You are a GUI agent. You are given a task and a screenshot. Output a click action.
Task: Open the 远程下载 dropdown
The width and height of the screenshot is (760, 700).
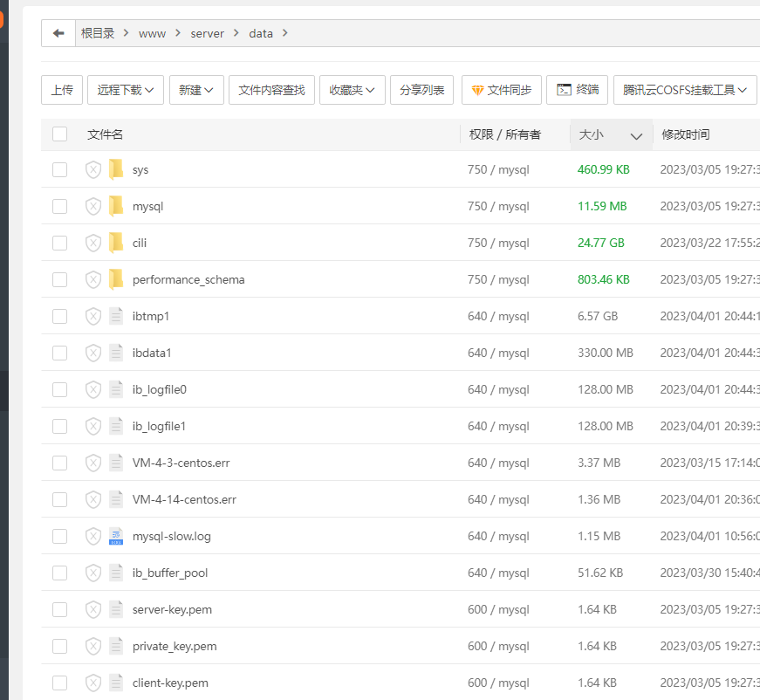(126, 90)
